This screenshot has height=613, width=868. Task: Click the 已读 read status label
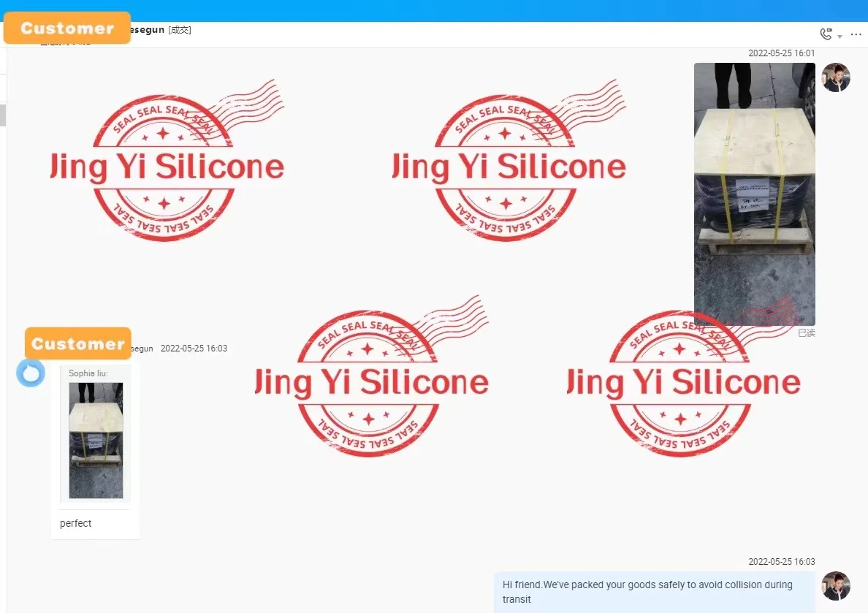pyautogui.click(x=807, y=333)
